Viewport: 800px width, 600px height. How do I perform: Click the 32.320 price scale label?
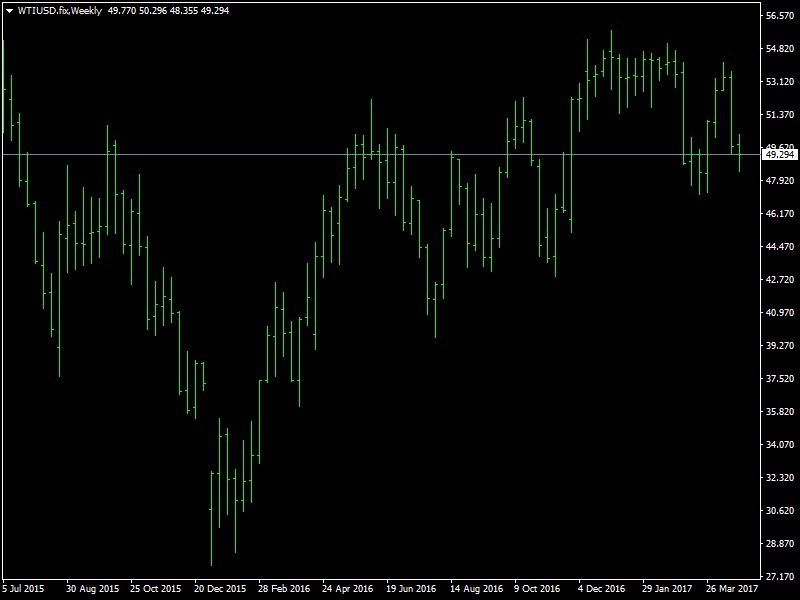780,478
